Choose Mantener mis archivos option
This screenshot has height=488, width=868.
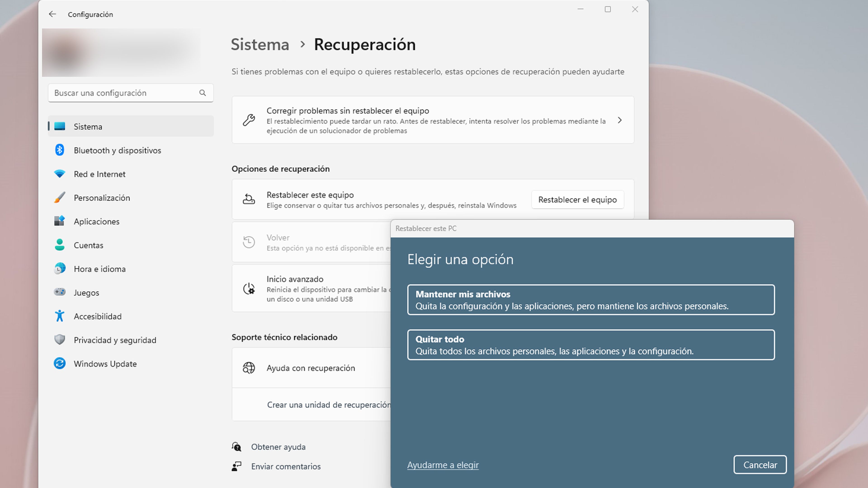point(591,300)
